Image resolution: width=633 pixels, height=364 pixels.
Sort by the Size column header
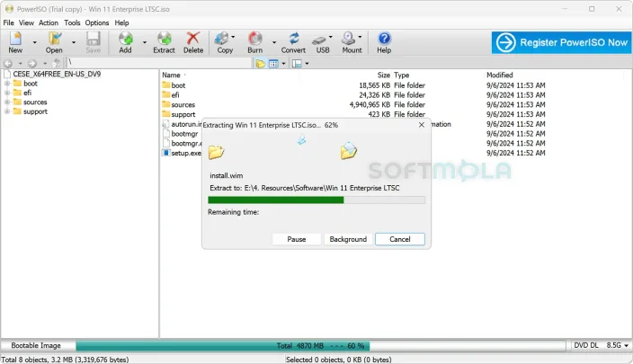(384, 75)
